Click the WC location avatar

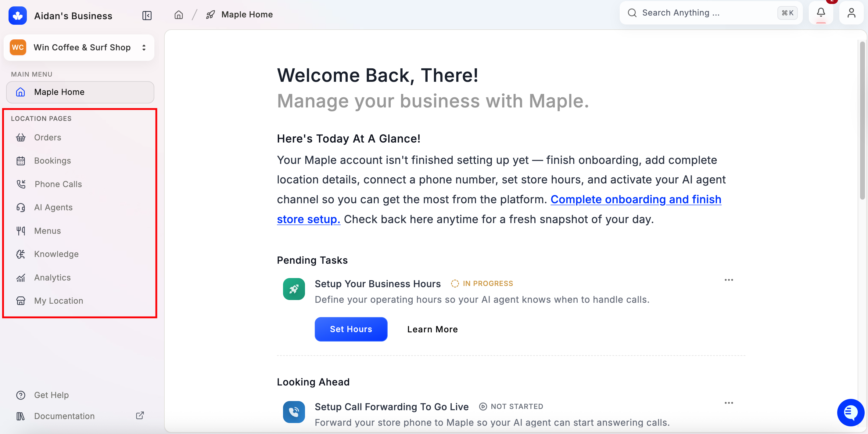tap(18, 47)
